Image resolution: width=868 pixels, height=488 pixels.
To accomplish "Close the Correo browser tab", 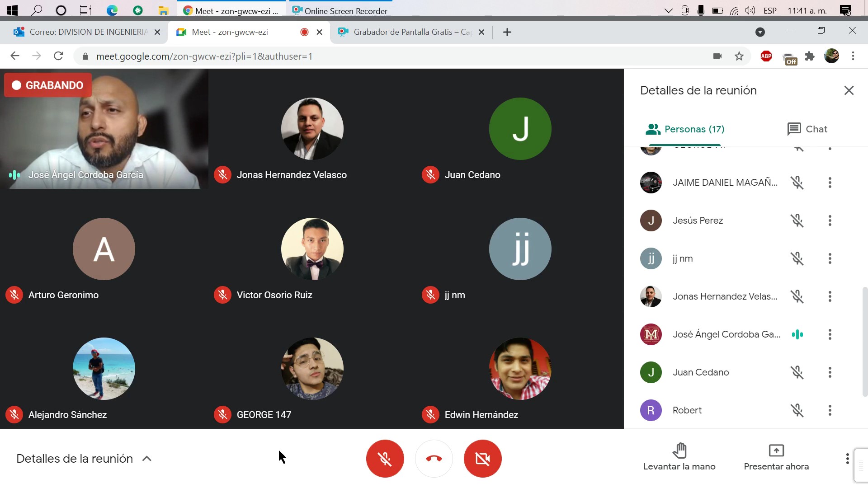I will [x=157, y=32].
